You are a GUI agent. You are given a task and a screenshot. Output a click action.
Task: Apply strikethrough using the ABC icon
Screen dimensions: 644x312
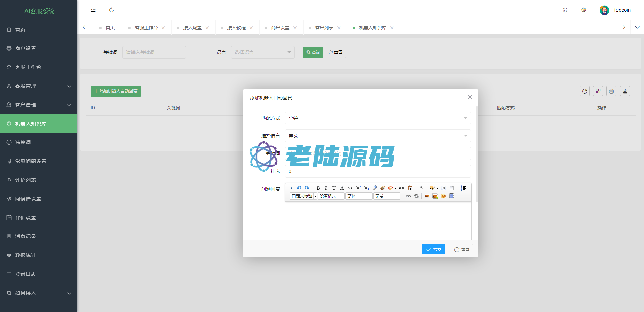(x=350, y=188)
